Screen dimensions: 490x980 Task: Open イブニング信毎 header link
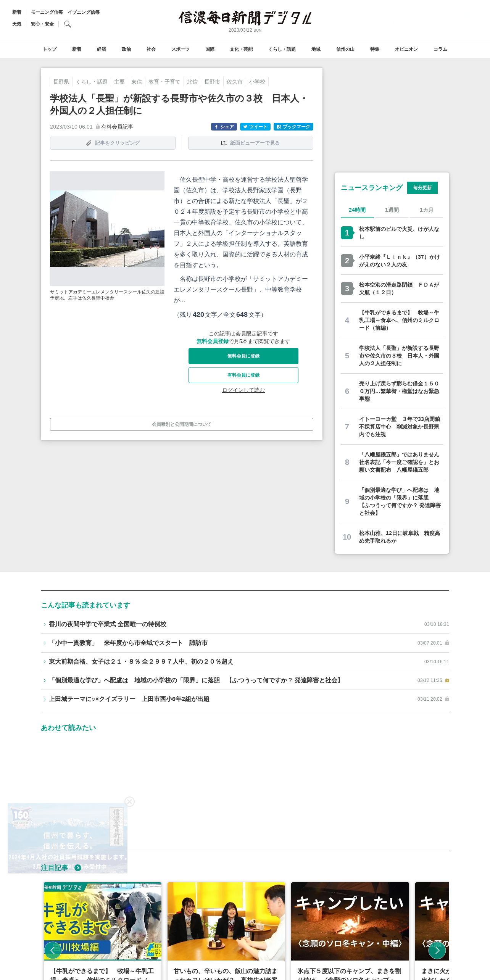pos(84,12)
